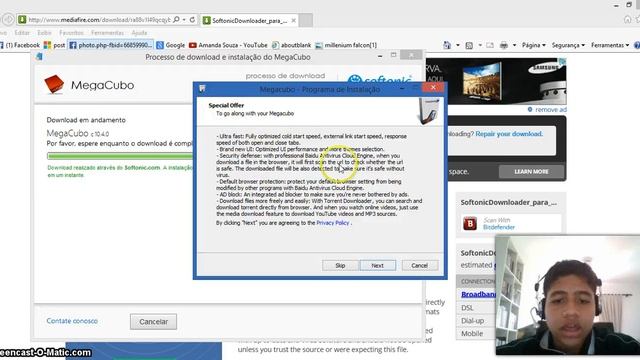Minimize the Internet Explorer browser window

pos(616,5)
